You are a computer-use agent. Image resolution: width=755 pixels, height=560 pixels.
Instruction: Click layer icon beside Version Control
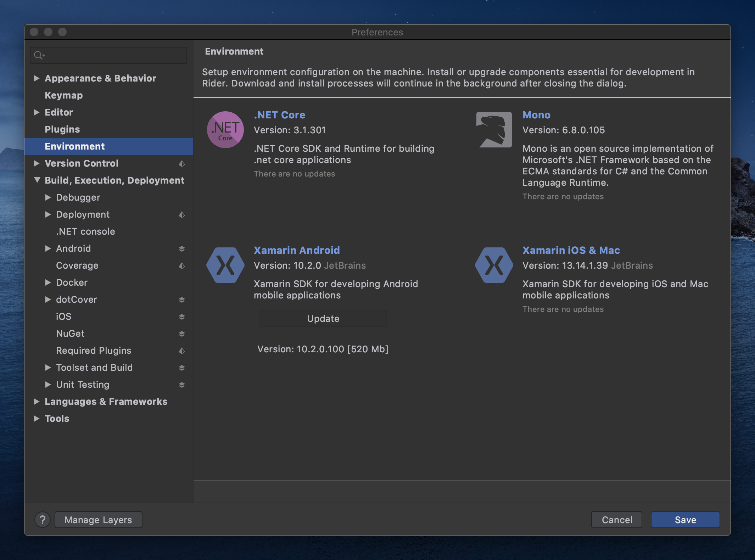pos(182,163)
